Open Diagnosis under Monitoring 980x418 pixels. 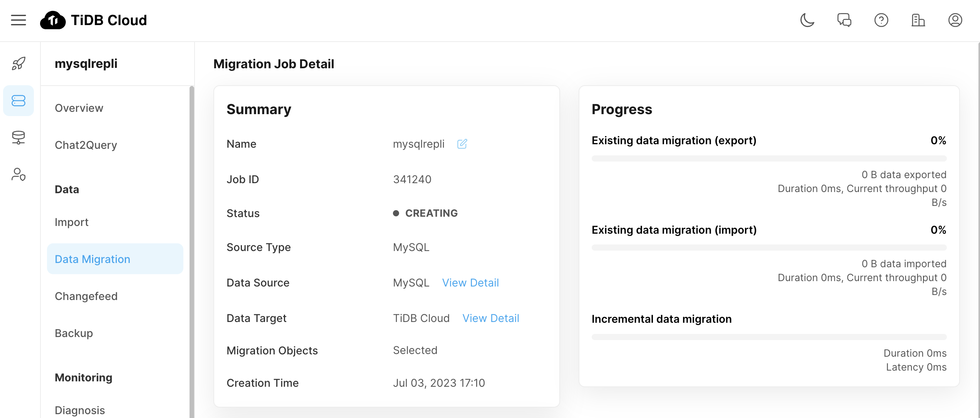click(80, 410)
